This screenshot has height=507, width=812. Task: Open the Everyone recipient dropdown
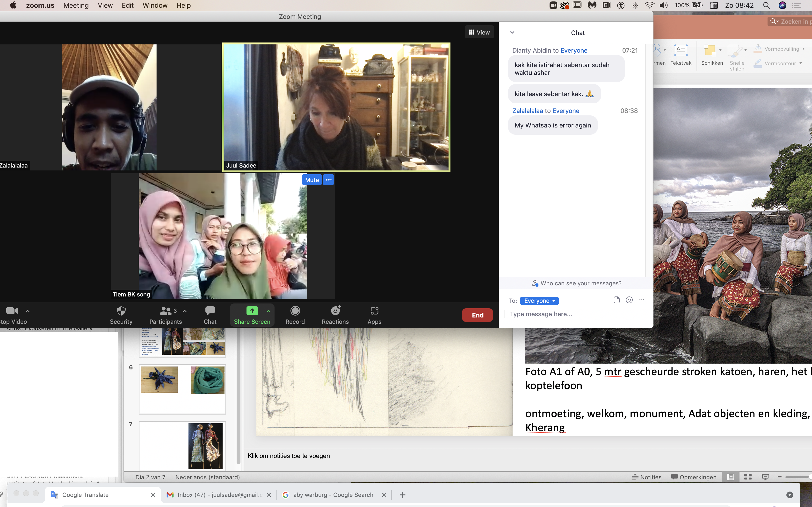click(x=539, y=301)
